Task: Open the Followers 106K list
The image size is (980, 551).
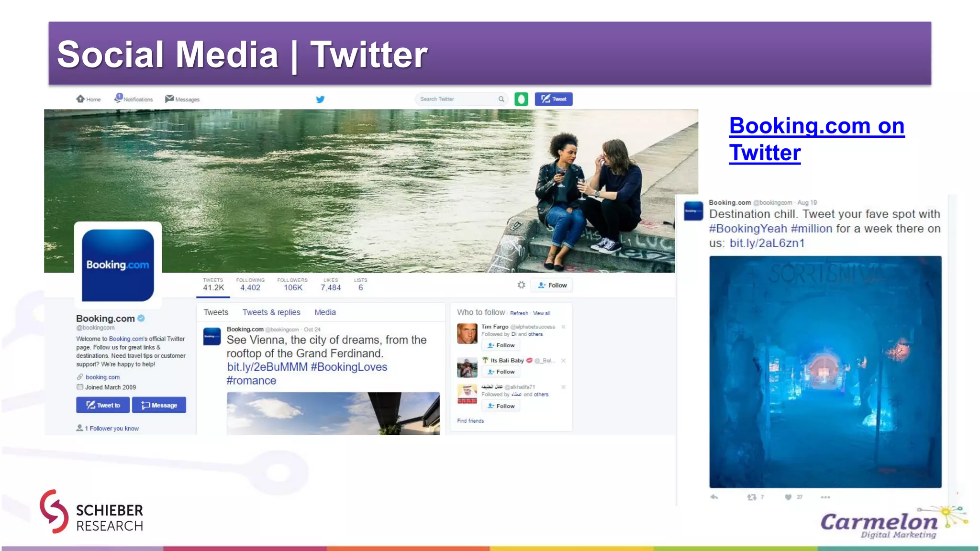Action: [292, 284]
